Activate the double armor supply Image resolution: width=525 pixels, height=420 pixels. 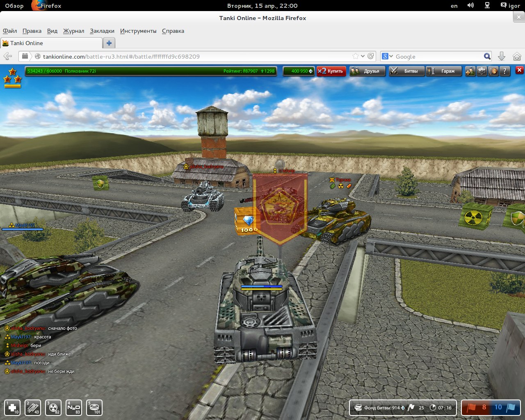point(33,408)
